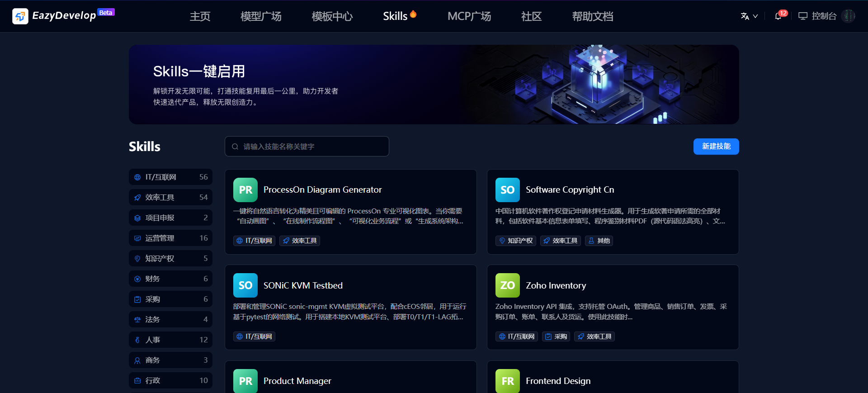Go to the 主页 nav item
The width and height of the screenshot is (868, 393).
[x=200, y=16]
